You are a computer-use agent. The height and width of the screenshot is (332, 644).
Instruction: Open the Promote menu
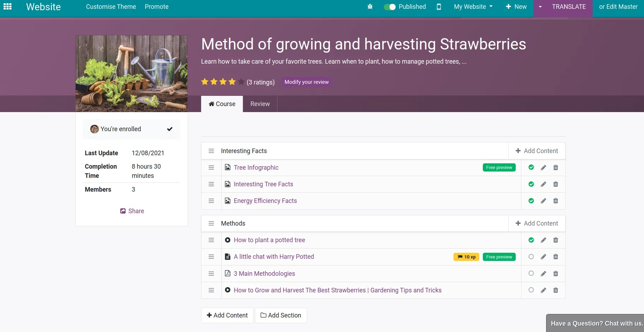pyautogui.click(x=157, y=7)
